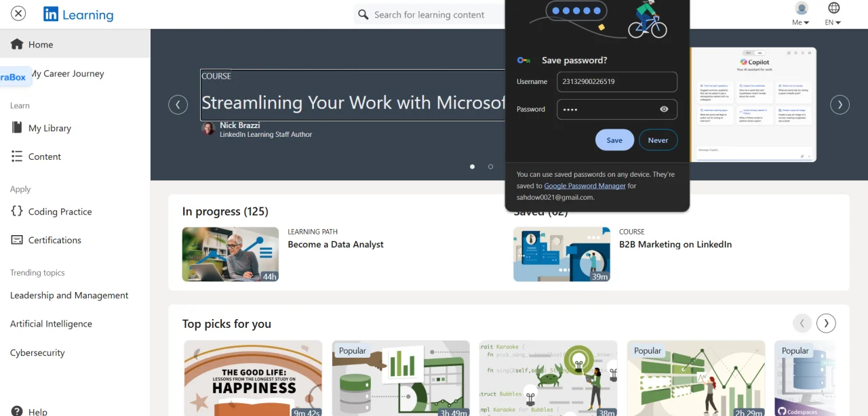868x416 pixels.
Task: Click Save in password dialog
Action: 614,140
